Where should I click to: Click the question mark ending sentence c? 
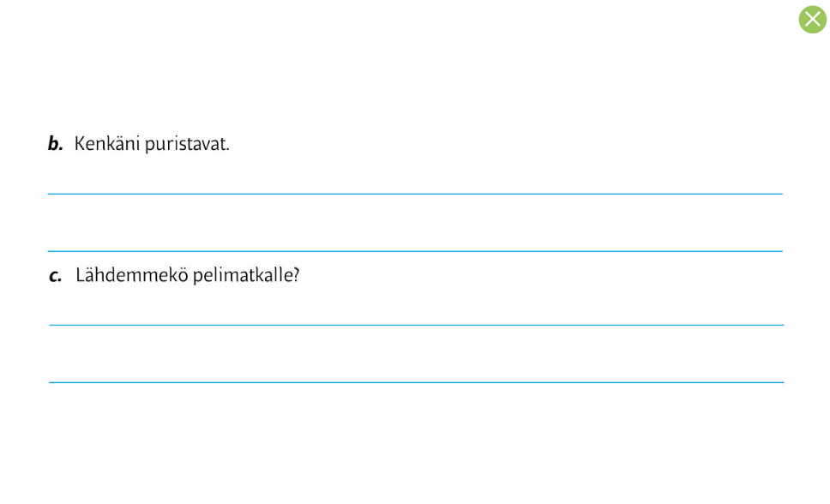click(x=296, y=276)
